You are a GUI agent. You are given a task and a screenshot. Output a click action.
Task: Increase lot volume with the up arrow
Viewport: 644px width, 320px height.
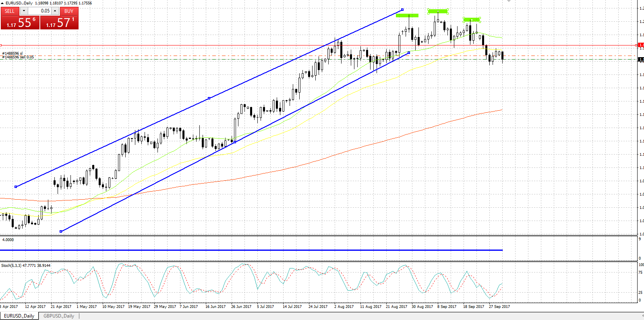tap(55, 11)
